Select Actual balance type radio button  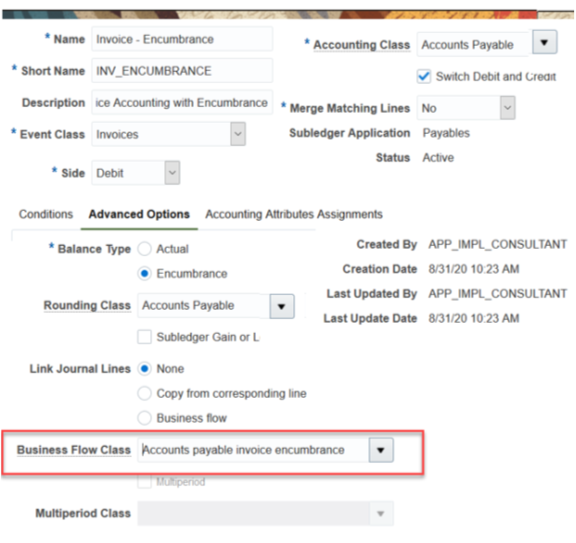[144, 249]
